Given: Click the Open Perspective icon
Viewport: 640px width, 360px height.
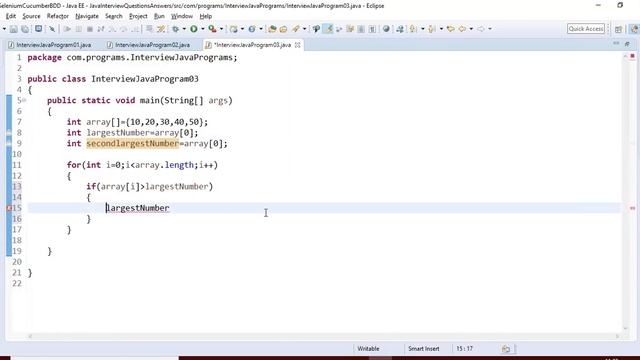Looking at the screenshot, I should (x=618, y=29).
